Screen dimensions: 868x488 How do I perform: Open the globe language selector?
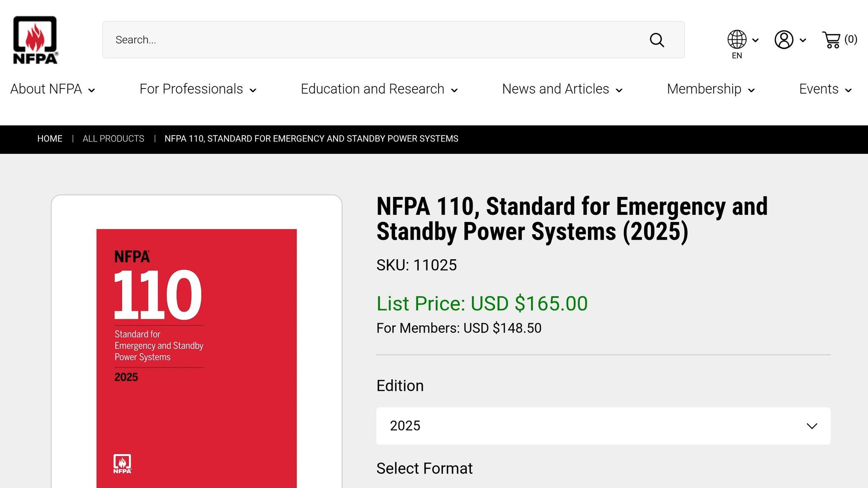click(737, 39)
